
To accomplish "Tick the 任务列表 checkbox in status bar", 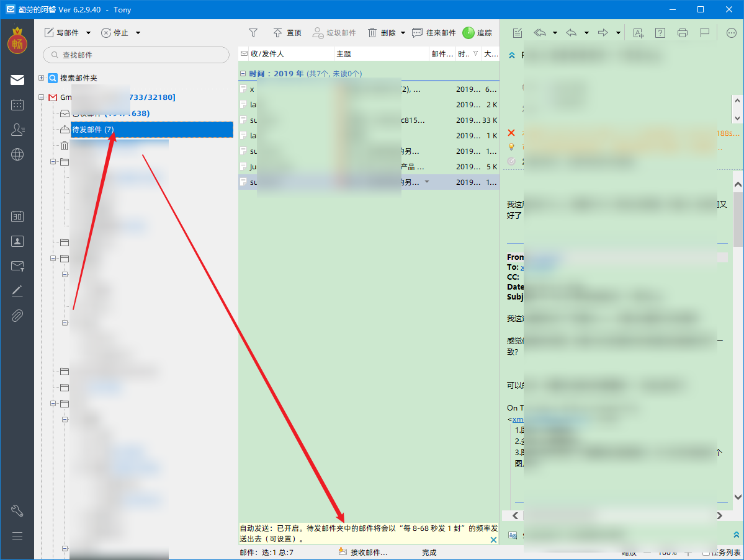I will [x=706, y=553].
